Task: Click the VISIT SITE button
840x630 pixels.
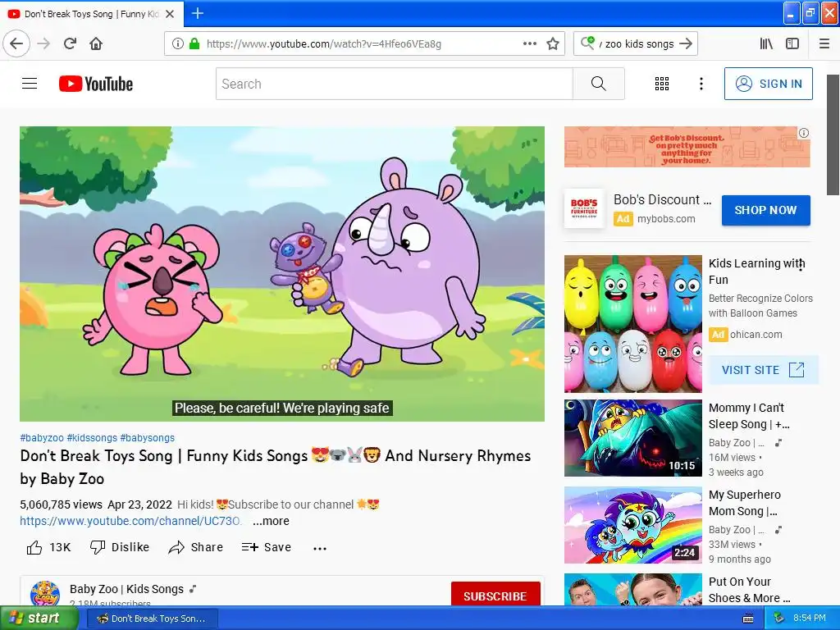Action: pyautogui.click(x=763, y=370)
